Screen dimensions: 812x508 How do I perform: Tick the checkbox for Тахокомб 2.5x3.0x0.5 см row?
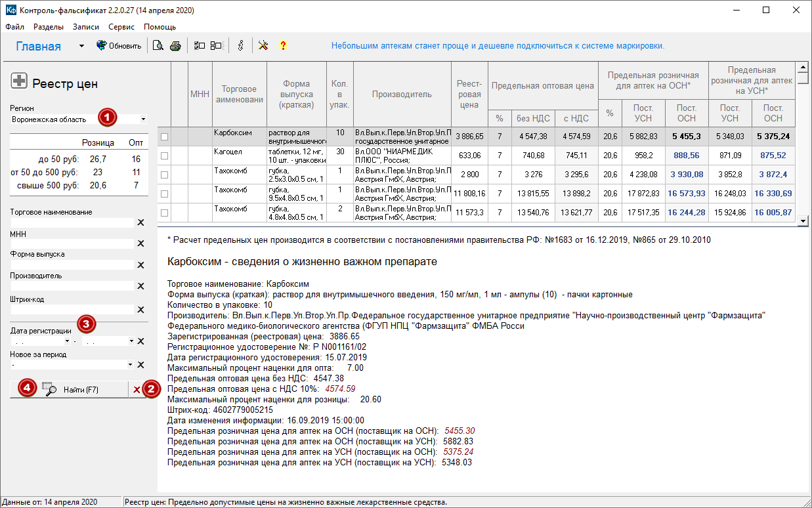pyautogui.click(x=164, y=175)
